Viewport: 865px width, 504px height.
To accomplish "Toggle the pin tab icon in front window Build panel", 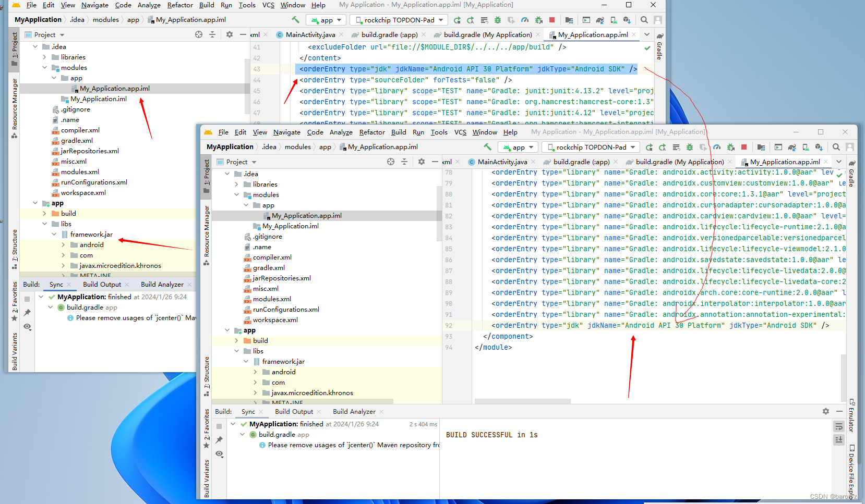I will 219,440.
